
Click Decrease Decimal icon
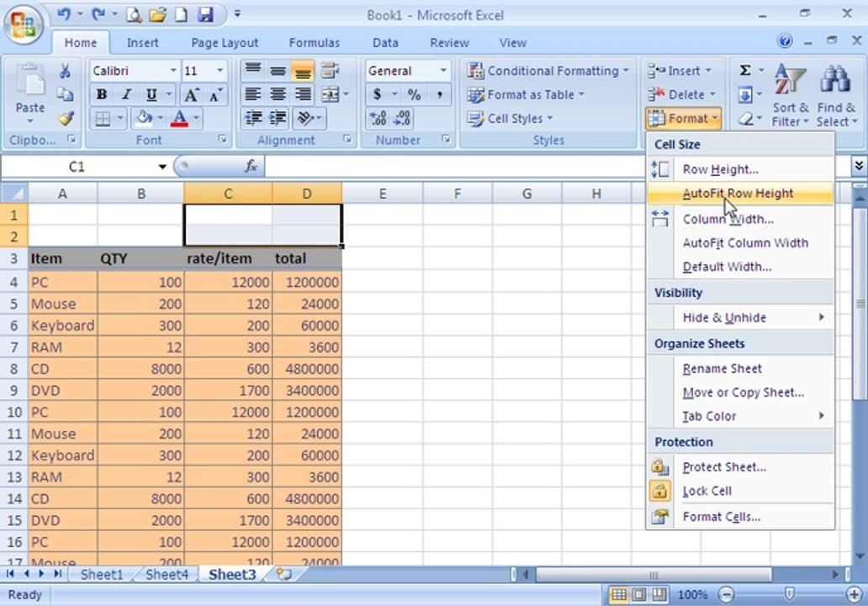(x=402, y=118)
